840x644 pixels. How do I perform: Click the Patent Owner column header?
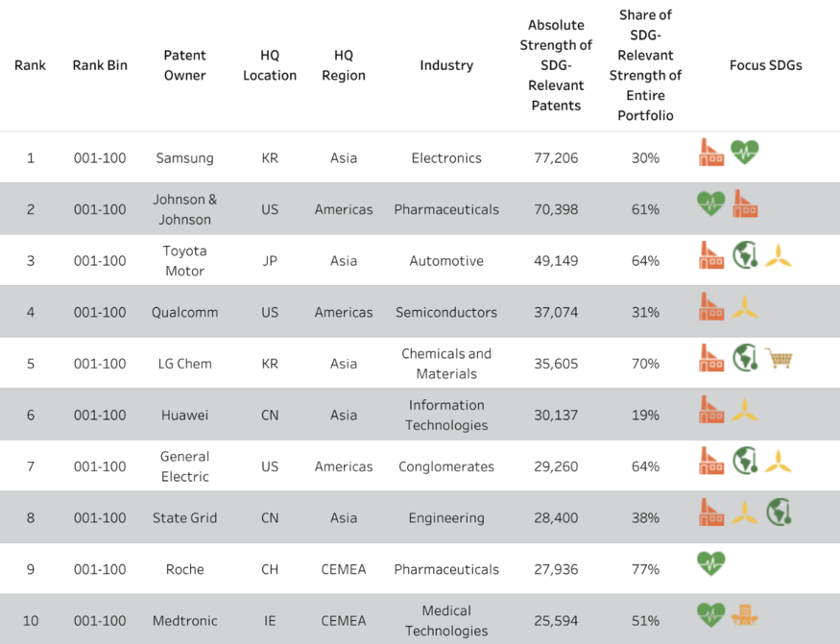185,65
